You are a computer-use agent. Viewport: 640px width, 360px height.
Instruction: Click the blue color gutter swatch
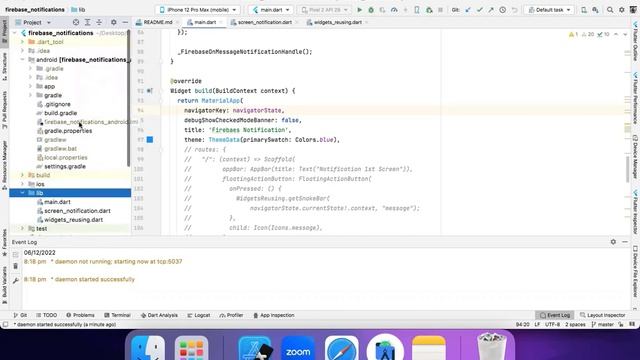pyautogui.click(x=150, y=140)
